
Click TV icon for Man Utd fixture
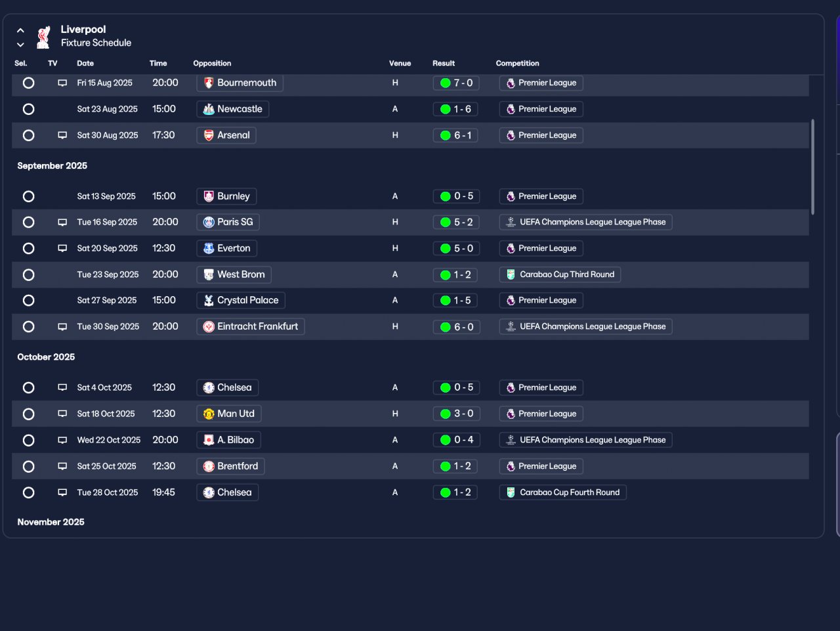[62, 414]
